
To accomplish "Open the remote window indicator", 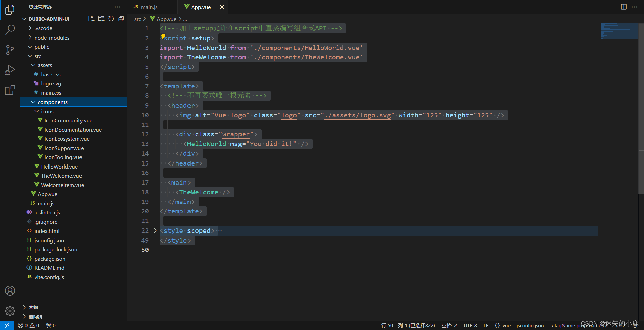I will (7, 325).
